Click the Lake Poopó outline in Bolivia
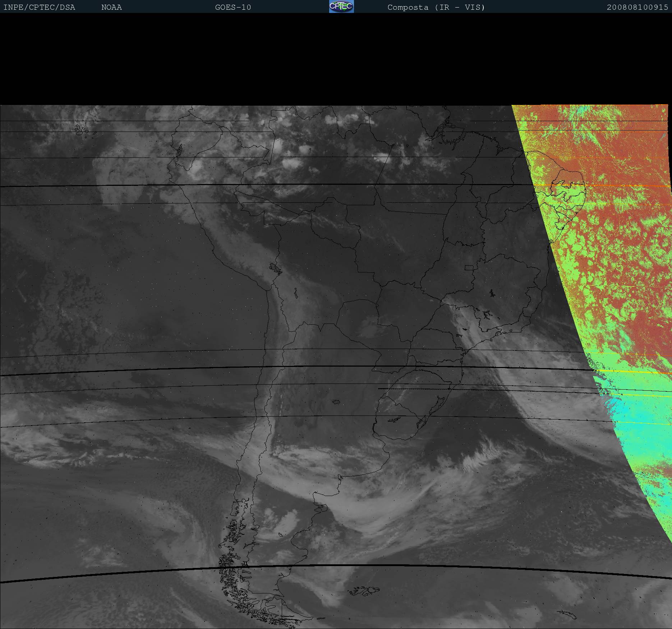Screen dimensions: 672x629 pos(296,294)
